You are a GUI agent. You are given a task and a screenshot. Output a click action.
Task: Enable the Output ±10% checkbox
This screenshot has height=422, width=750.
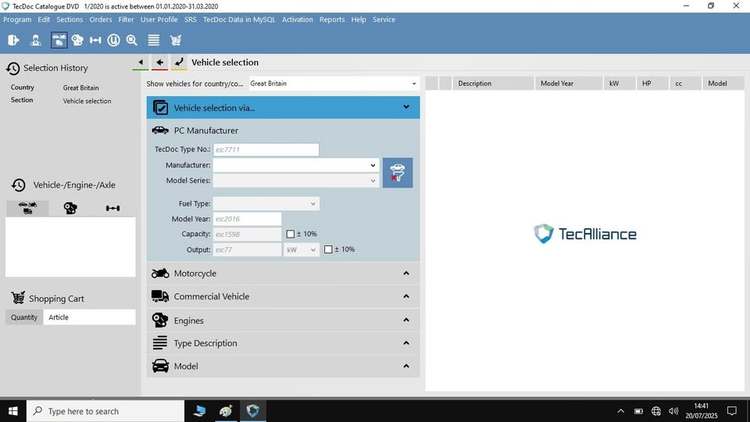click(x=328, y=249)
